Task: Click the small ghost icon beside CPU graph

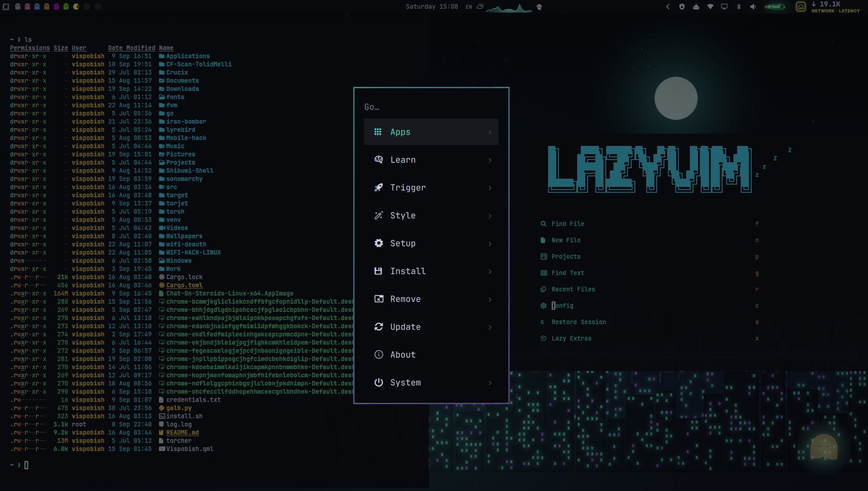Action: tap(539, 7)
